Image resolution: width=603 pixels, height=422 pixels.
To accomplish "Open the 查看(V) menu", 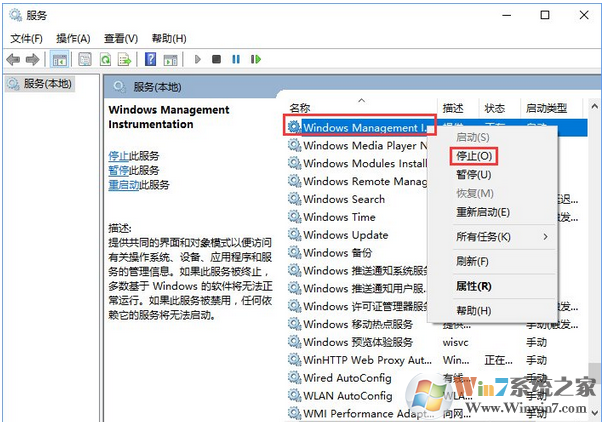I will coord(121,38).
